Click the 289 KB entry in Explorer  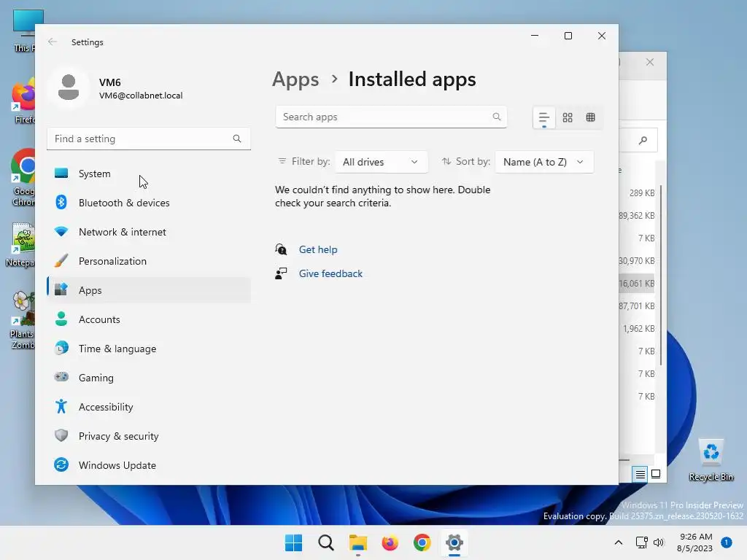(x=642, y=192)
